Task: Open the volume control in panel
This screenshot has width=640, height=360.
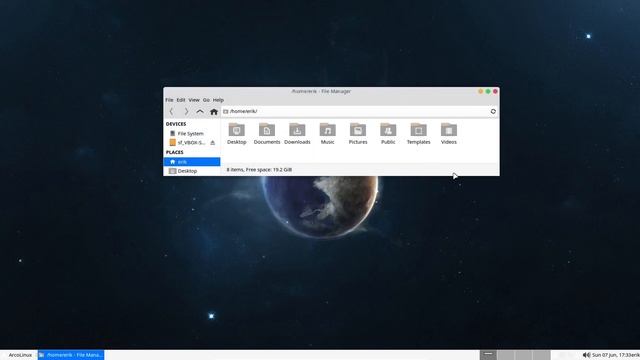Action: click(x=586, y=355)
